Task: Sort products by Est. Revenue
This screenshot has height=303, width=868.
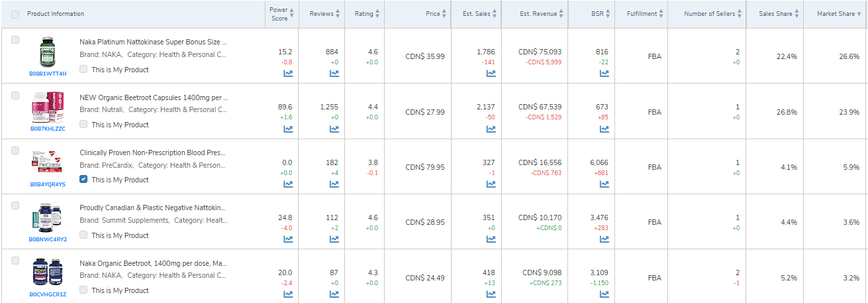Action: coord(541,14)
